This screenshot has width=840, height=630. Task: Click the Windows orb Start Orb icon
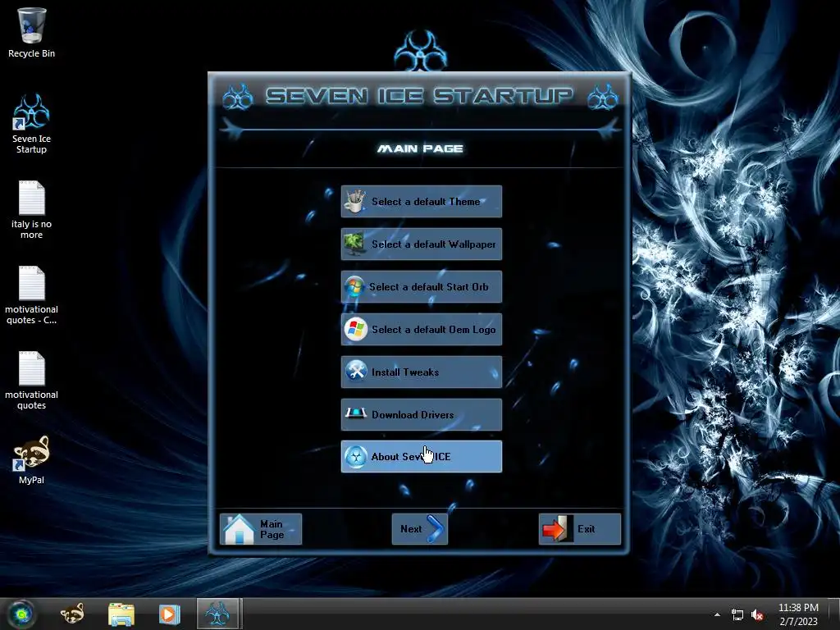click(354, 286)
